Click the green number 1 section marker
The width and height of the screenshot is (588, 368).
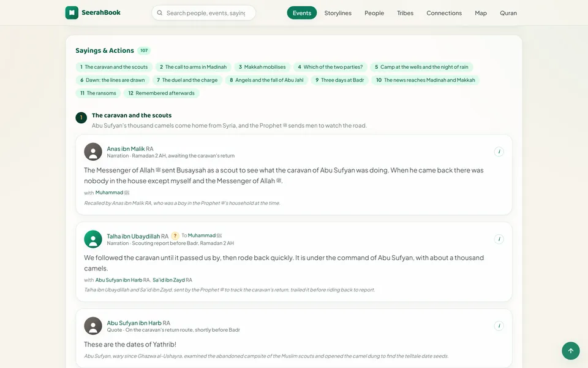pyautogui.click(x=81, y=118)
